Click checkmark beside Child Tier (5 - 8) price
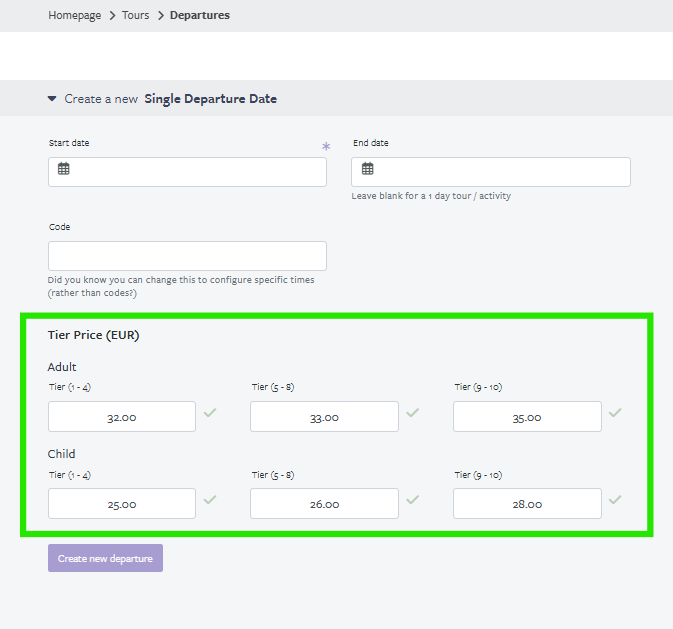This screenshot has width=673, height=629. coord(412,500)
